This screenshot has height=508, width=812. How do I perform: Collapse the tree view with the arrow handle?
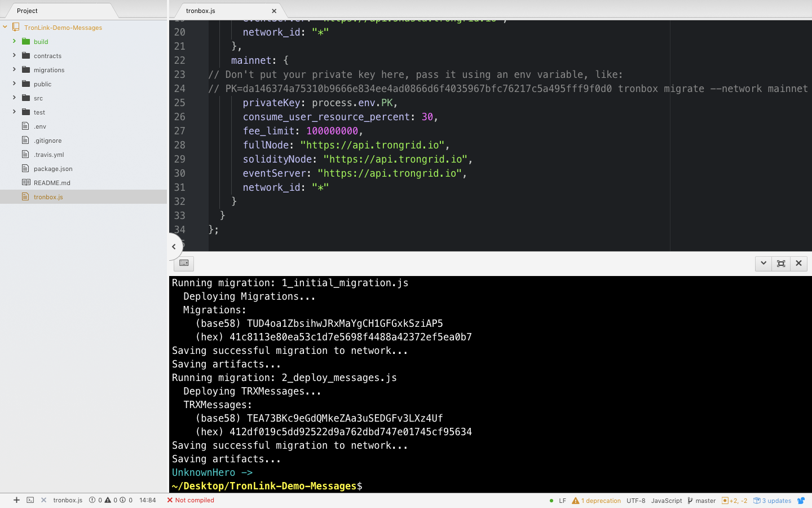pos(174,247)
